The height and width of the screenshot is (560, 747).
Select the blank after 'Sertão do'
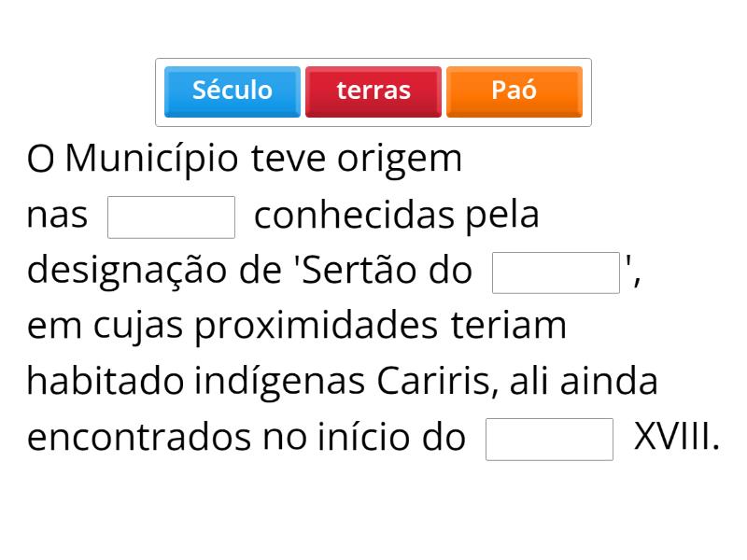[556, 273]
